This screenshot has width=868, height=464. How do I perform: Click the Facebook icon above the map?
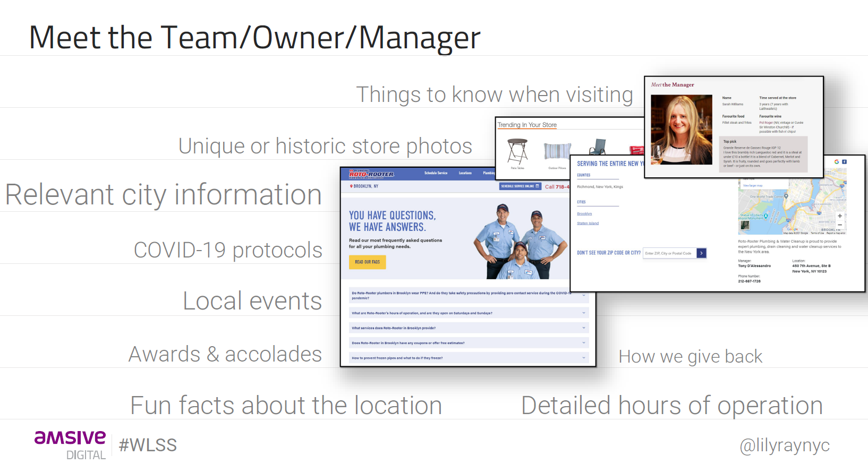pyautogui.click(x=844, y=162)
